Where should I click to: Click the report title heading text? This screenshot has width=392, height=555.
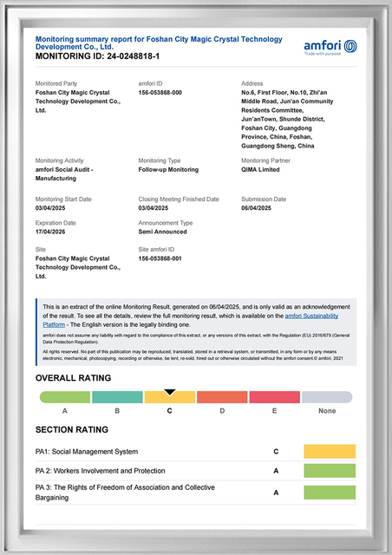[x=159, y=42]
